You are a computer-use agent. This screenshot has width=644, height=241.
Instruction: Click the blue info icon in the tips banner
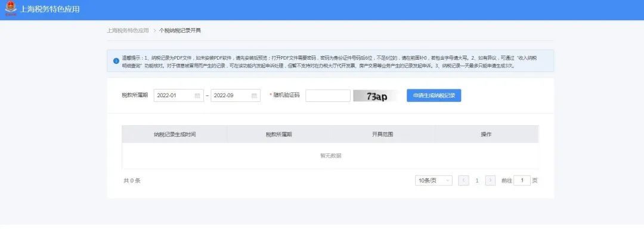pyautogui.click(x=116, y=61)
